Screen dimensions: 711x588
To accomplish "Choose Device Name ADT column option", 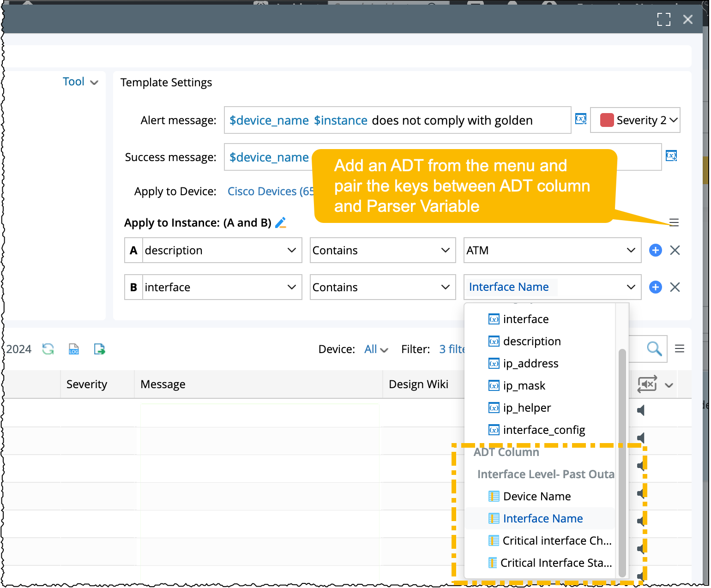I will point(537,497).
